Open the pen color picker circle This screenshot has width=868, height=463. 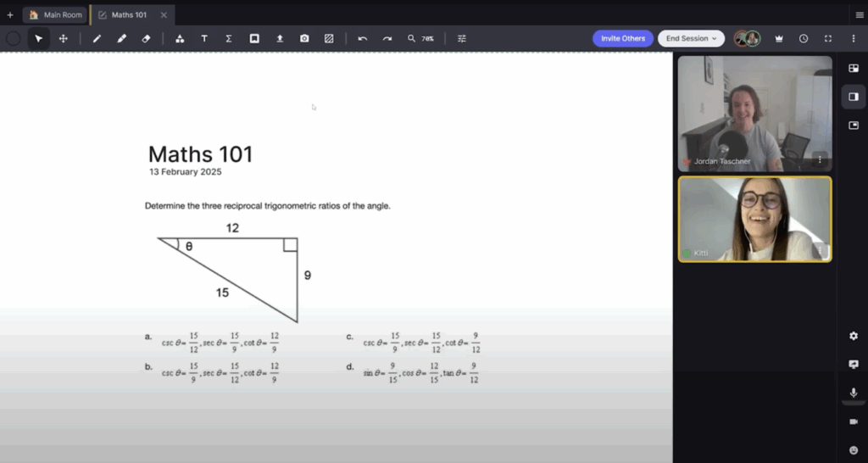(x=14, y=39)
